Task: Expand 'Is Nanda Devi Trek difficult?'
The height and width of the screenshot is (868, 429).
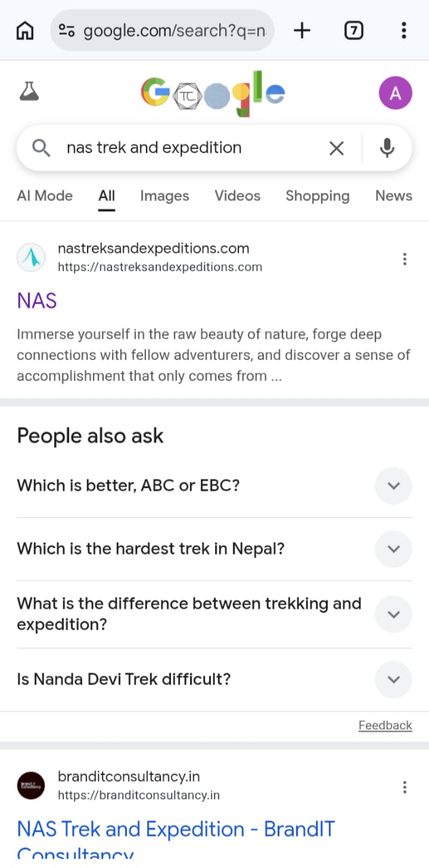Action: (x=393, y=679)
